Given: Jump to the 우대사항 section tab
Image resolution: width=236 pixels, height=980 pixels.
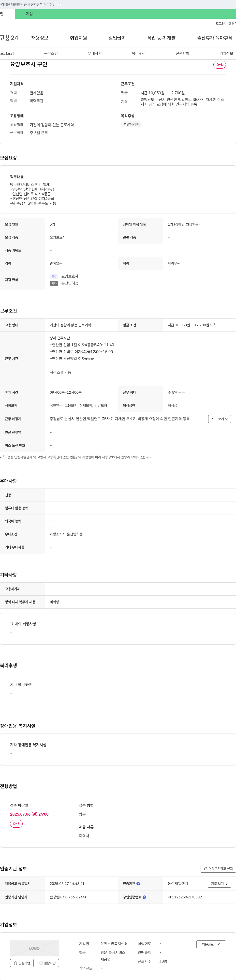Looking at the screenshot, I should 95,53.
